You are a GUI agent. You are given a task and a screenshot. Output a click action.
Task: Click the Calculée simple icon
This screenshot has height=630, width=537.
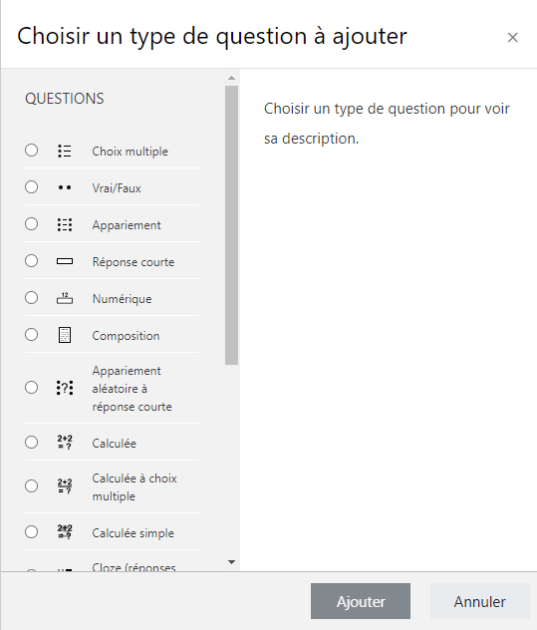point(65,532)
